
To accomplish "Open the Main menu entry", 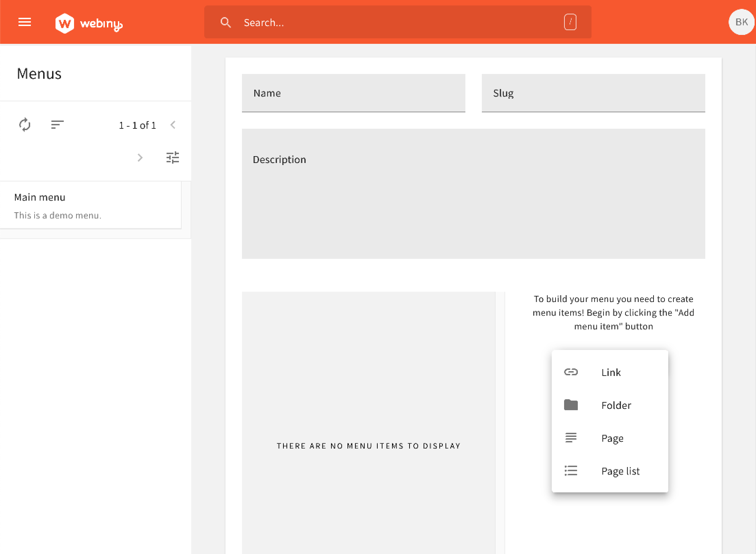I will tap(90, 205).
